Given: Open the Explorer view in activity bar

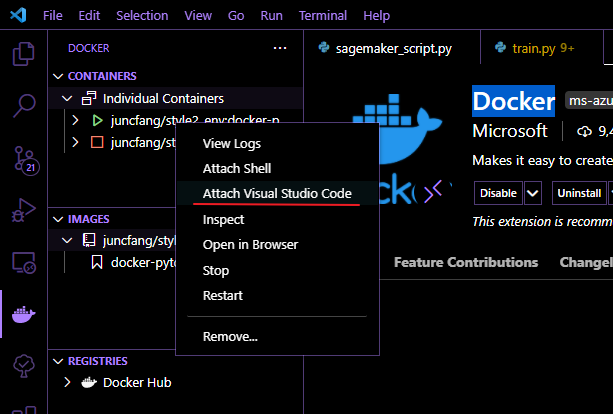Looking at the screenshot, I should (23, 54).
